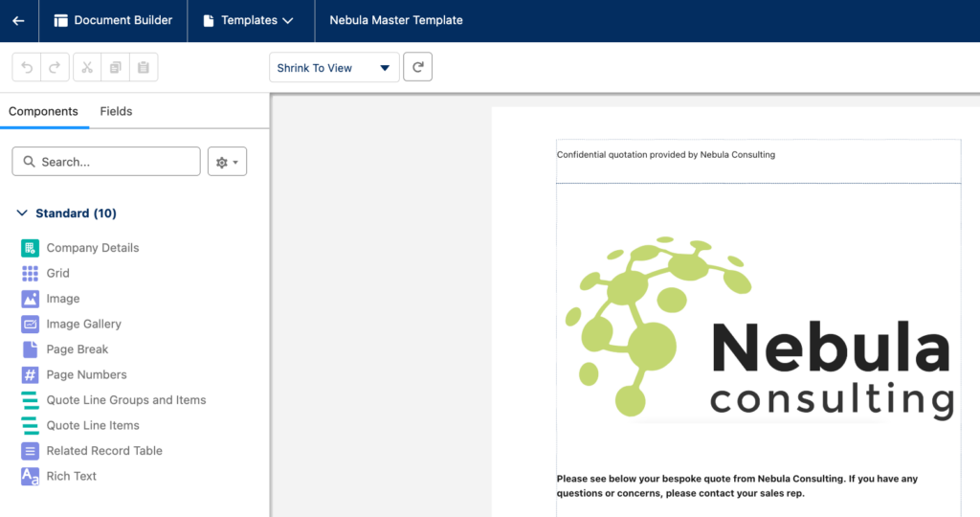Select the Image component icon
This screenshot has width=980, height=517.
pos(30,299)
